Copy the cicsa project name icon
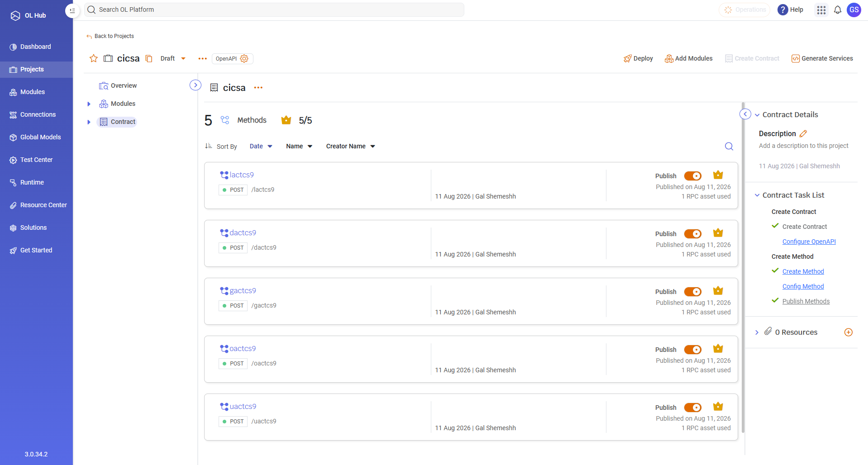The image size is (868, 465). click(x=149, y=58)
